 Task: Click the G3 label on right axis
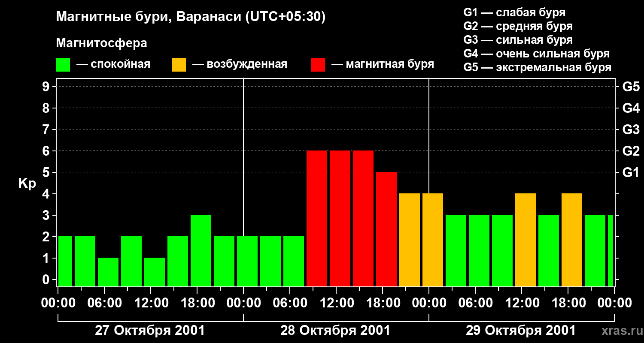(631, 129)
